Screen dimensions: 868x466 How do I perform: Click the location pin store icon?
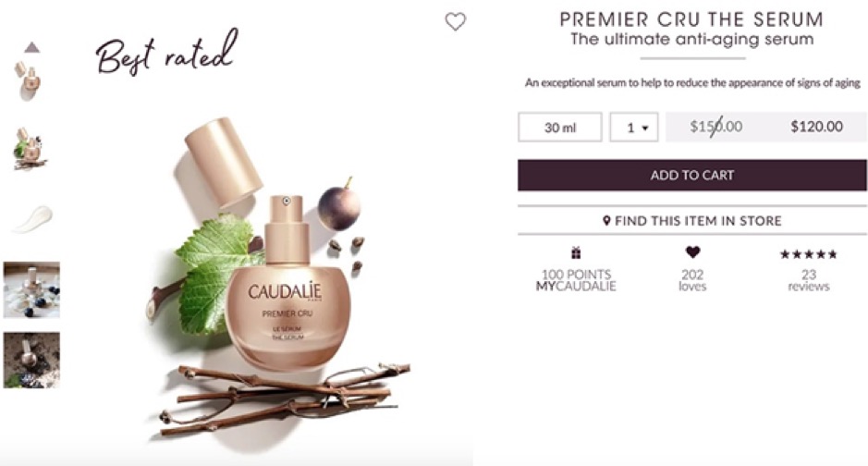click(x=606, y=221)
